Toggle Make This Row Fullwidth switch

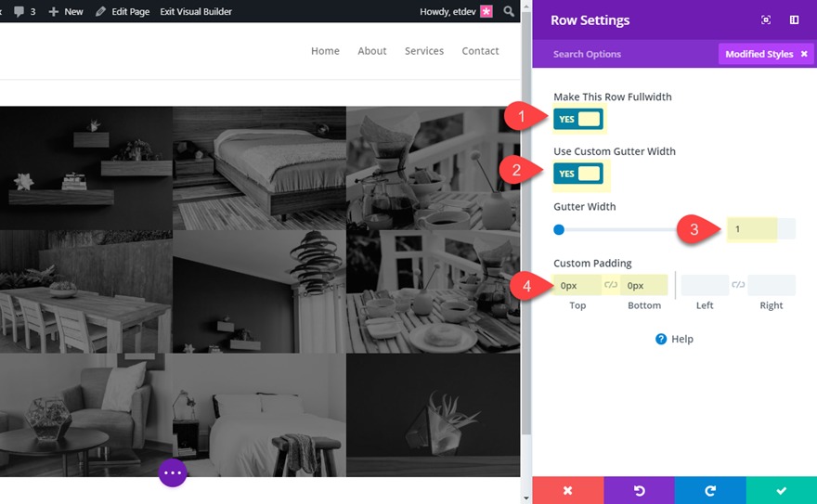(x=577, y=119)
